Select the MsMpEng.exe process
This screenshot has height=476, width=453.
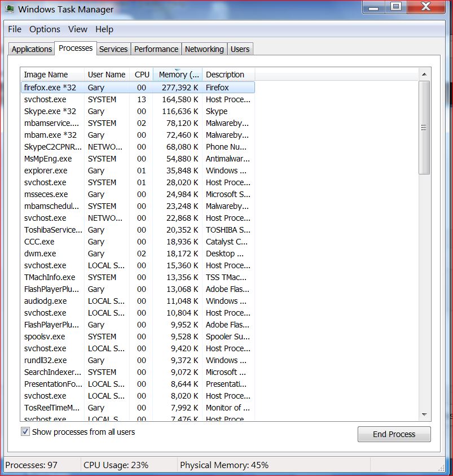[138, 159]
